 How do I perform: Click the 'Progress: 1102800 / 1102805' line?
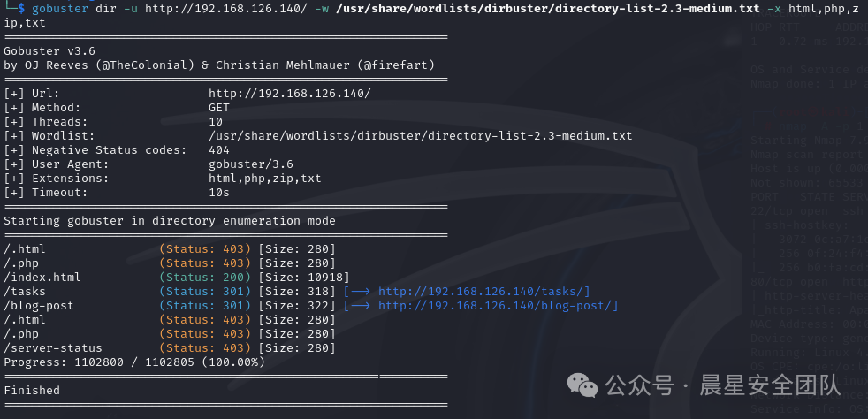pos(134,362)
